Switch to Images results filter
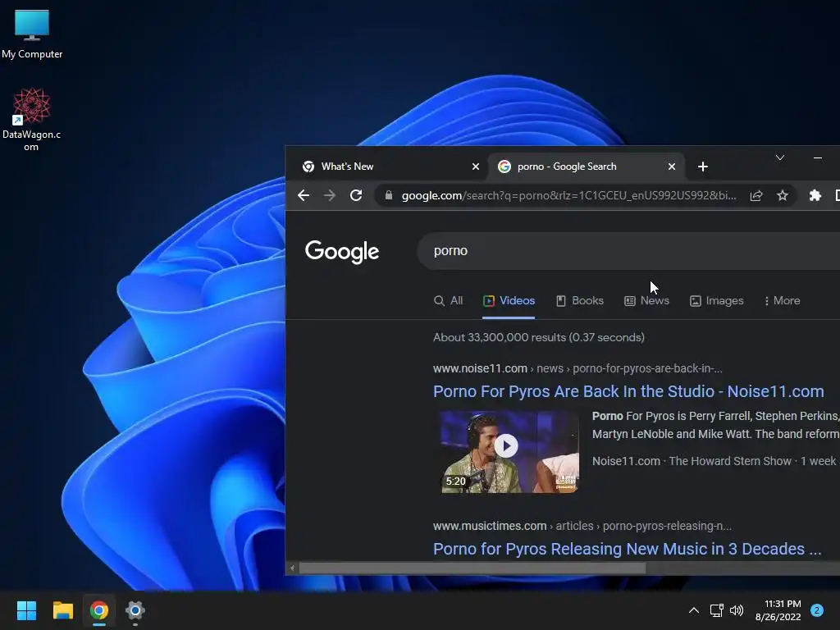 (x=716, y=300)
